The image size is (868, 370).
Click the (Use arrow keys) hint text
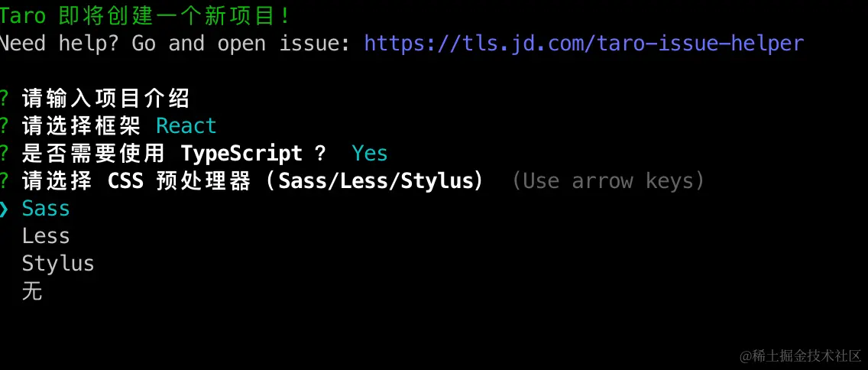pos(607,181)
